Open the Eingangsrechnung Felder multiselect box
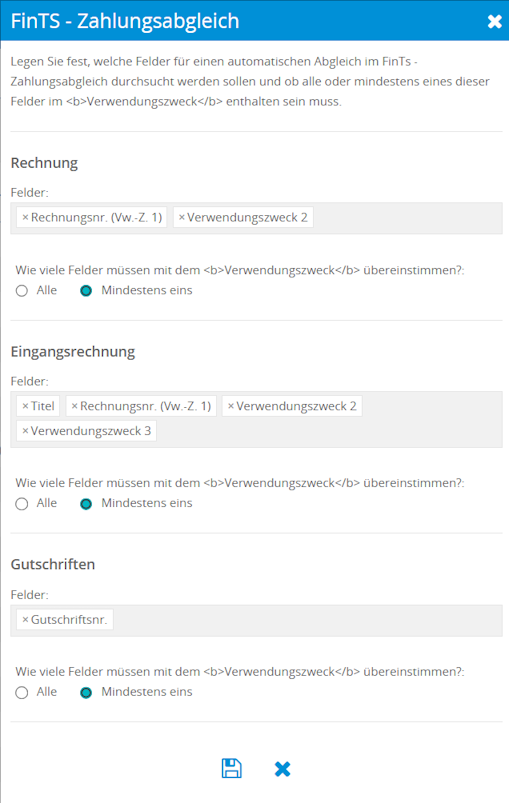The width and height of the screenshot is (509, 803). coord(257,419)
